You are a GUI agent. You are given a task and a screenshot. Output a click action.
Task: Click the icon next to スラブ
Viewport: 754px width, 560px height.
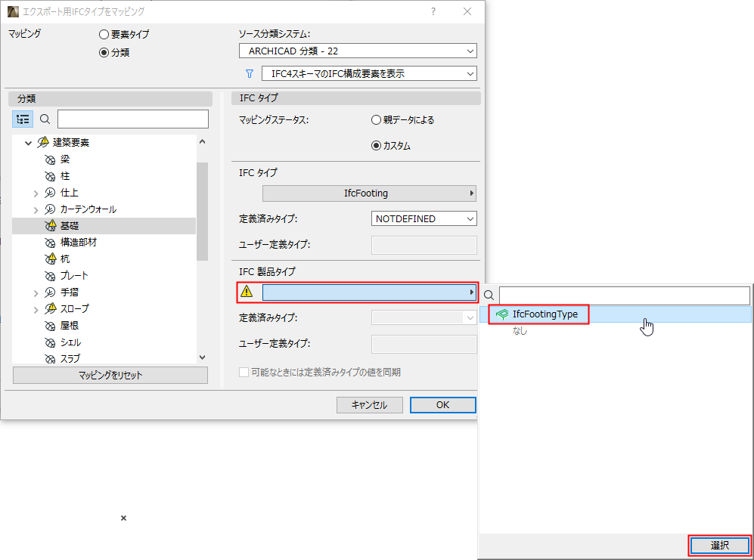(50, 358)
